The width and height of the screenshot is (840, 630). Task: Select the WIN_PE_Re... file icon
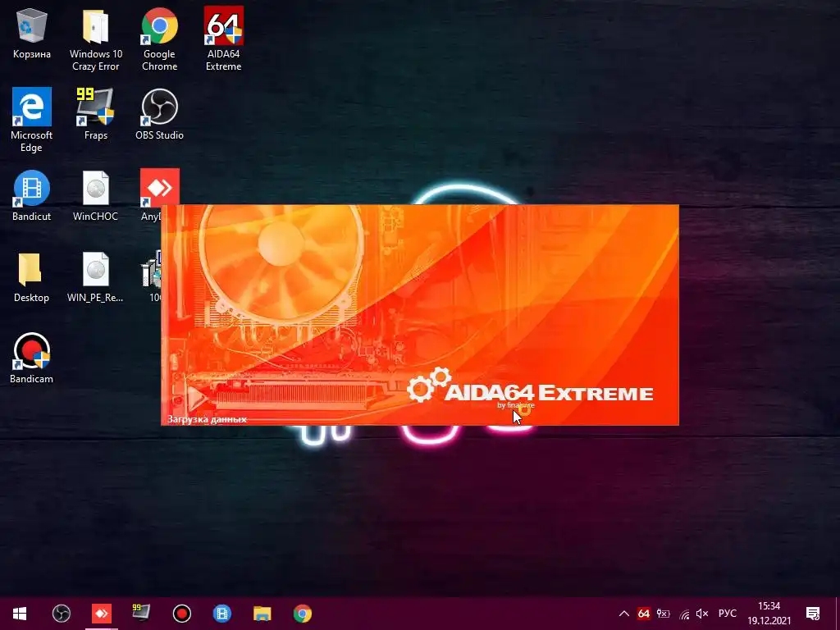[x=95, y=276]
